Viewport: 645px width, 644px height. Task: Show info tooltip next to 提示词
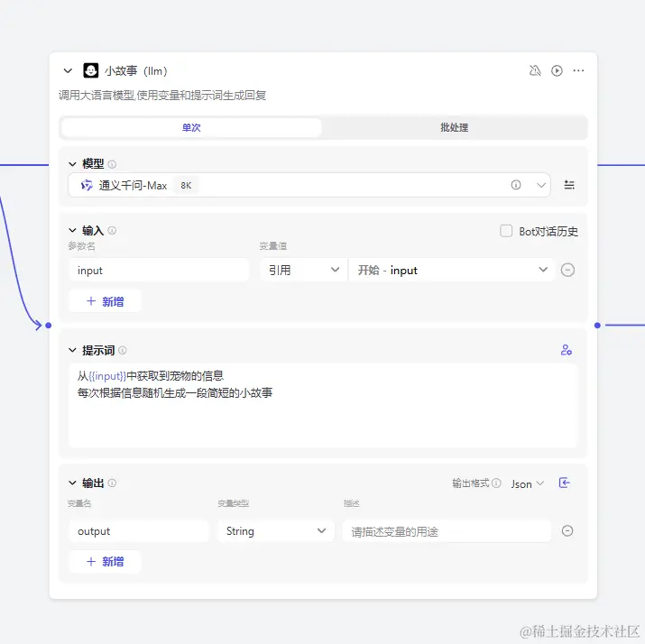[123, 350]
